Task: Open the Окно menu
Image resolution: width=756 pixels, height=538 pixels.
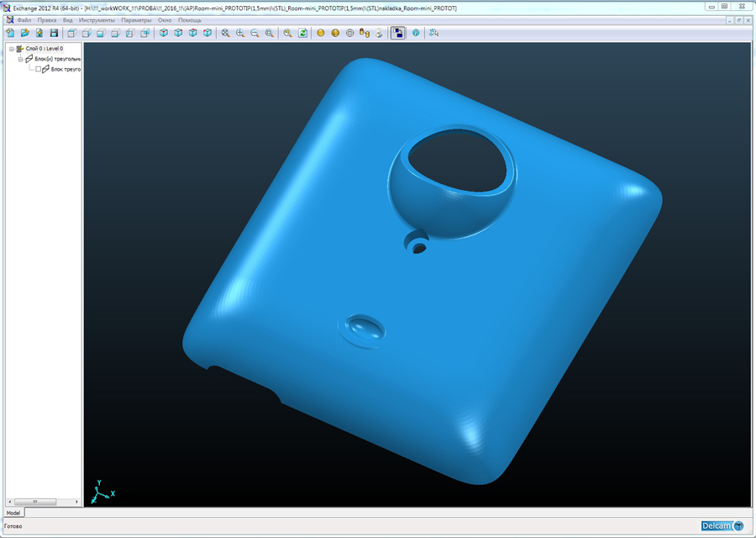Action: 165,20
